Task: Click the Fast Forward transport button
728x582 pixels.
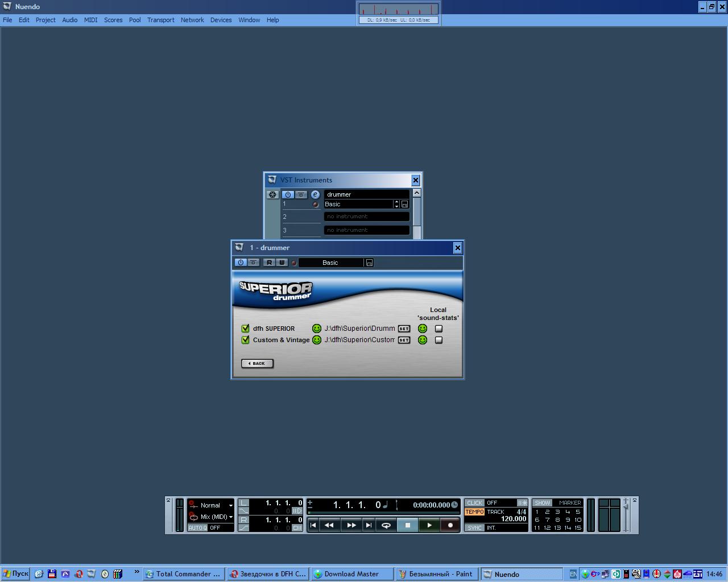Action: click(x=351, y=525)
